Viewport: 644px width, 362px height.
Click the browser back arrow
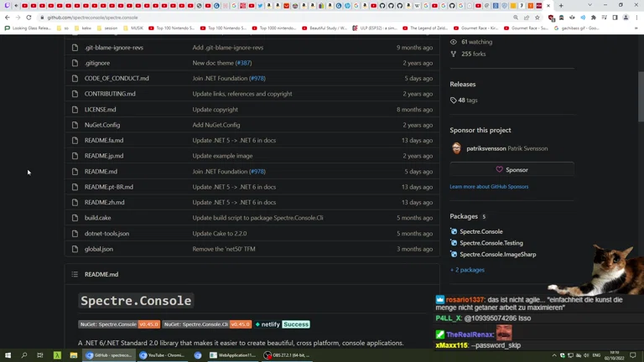point(8,18)
